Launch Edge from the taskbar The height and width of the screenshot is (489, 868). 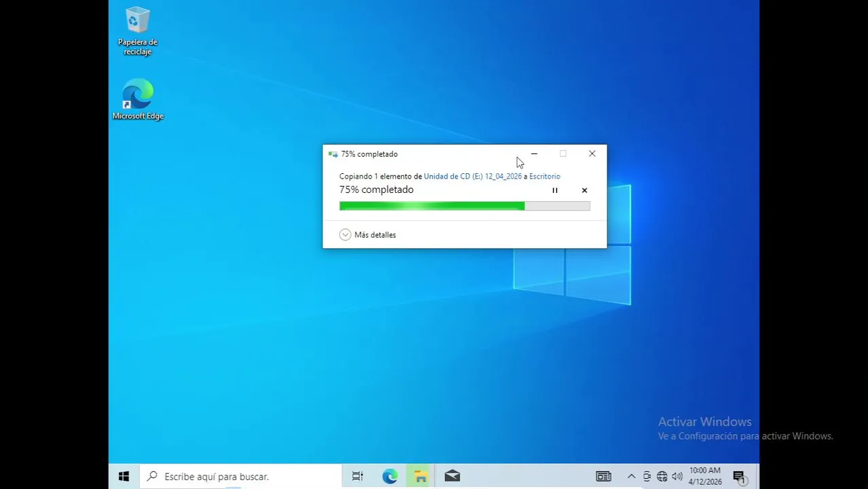[x=390, y=477]
